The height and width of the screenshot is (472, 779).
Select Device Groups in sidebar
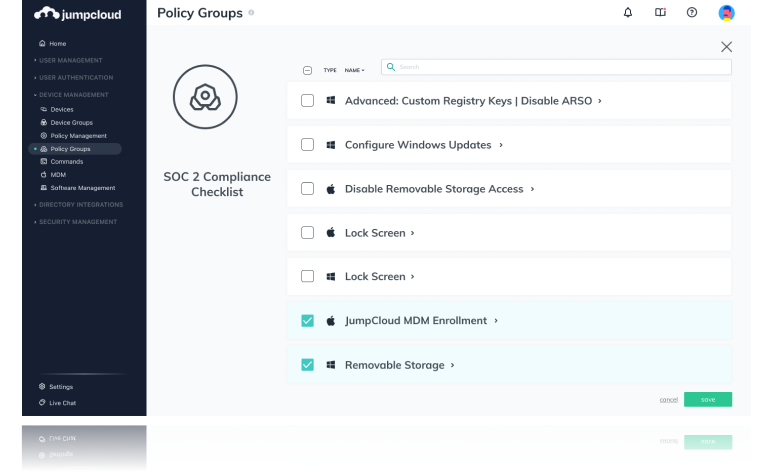[x=71, y=122]
